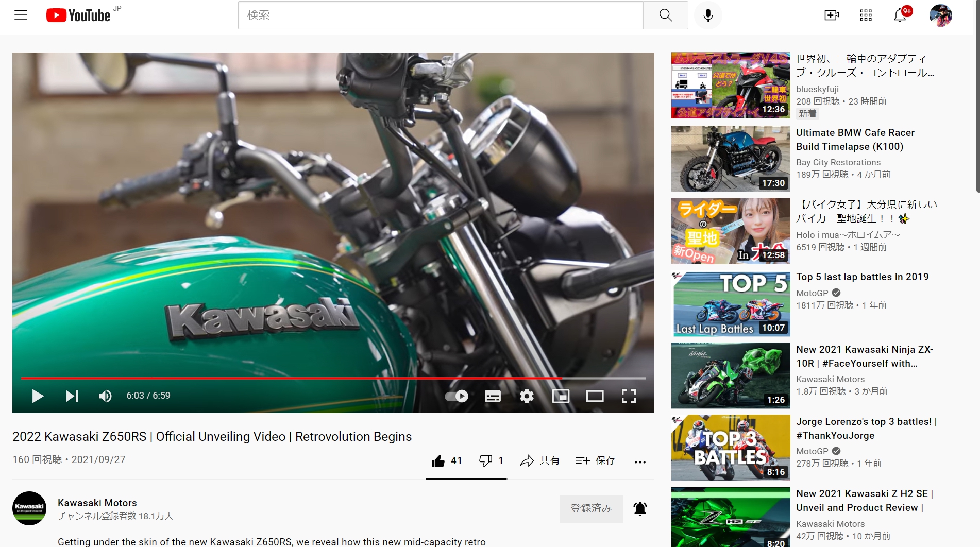Open title New 2021 Kawasaki Ninja ZX-10R
Image resolution: width=980 pixels, height=547 pixels.
pos(865,356)
